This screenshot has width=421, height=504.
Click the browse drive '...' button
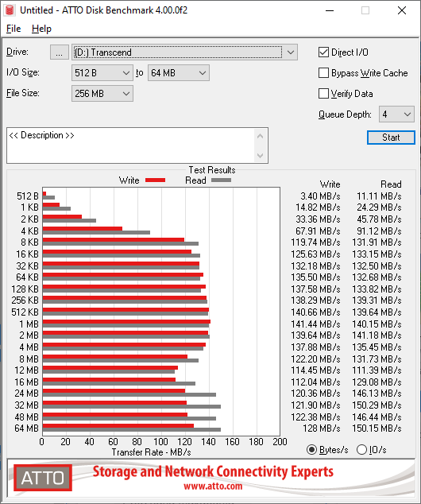click(x=59, y=52)
